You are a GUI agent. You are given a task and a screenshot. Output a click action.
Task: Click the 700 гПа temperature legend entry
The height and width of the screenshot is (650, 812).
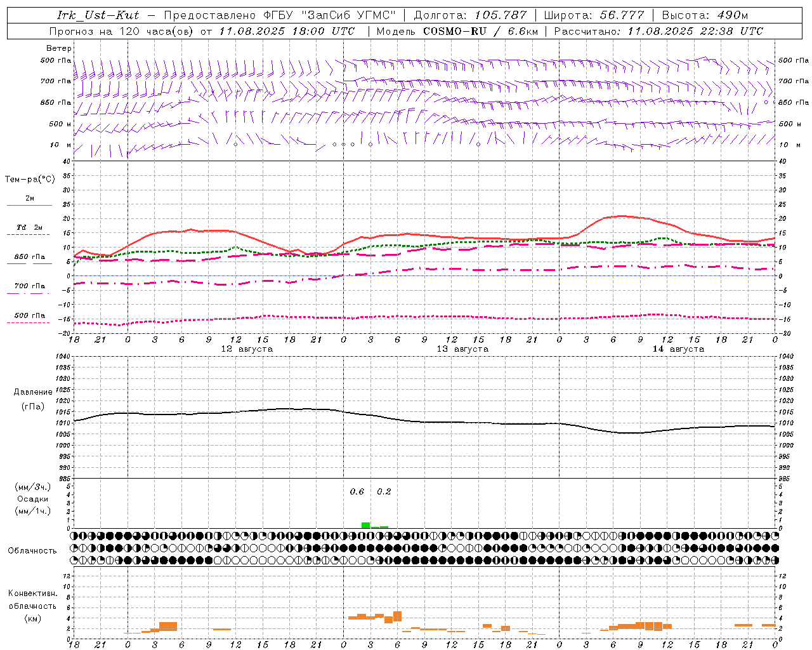[30, 286]
